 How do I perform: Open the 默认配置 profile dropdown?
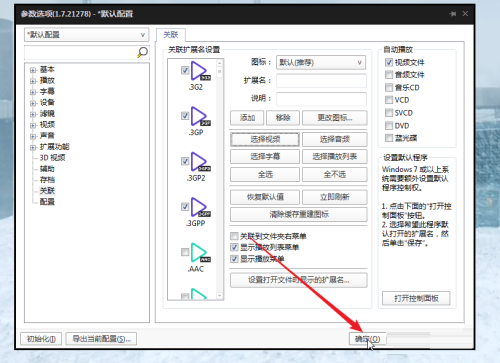click(x=87, y=35)
